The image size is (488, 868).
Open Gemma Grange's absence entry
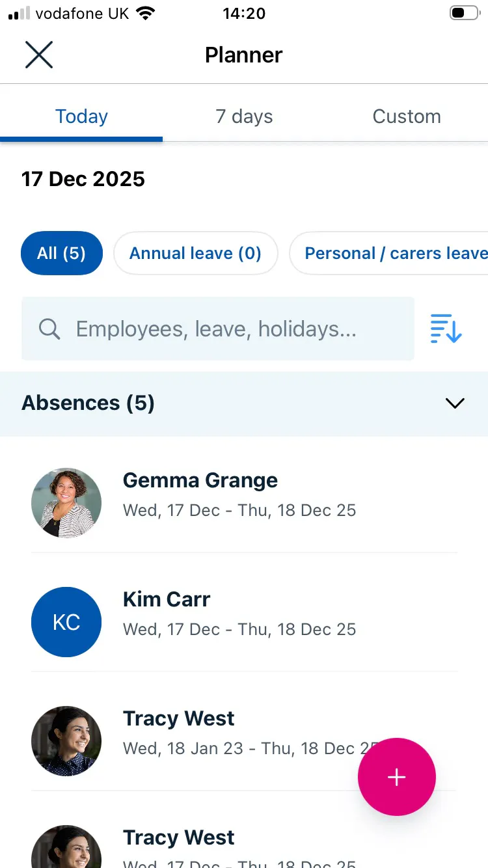click(260, 495)
